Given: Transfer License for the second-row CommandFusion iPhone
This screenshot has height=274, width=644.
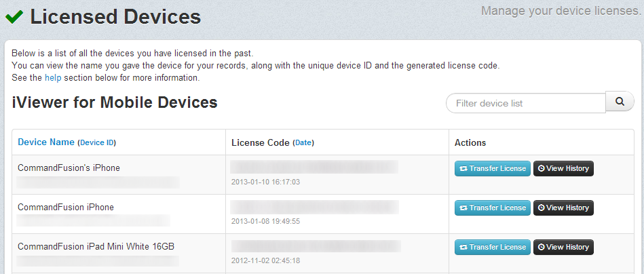Looking at the screenshot, I should (492, 208).
